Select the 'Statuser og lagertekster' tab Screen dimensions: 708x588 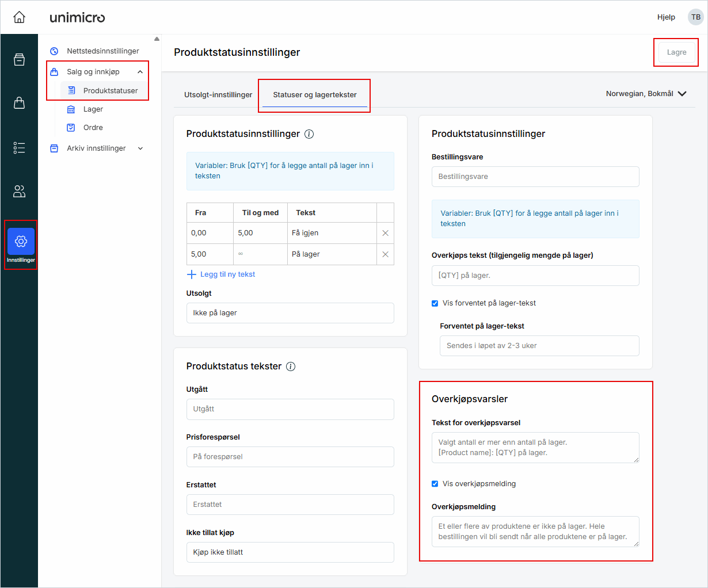[314, 95]
